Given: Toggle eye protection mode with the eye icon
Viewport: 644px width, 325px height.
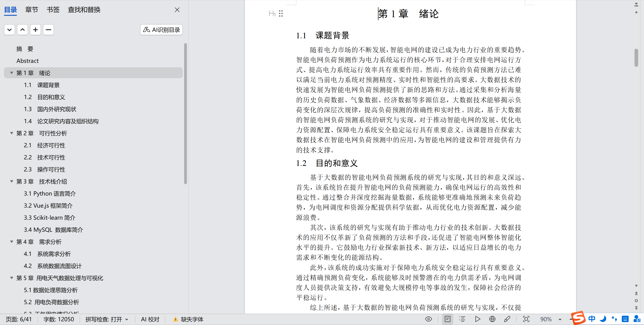Looking at the screenshot, I should point(429,319).
